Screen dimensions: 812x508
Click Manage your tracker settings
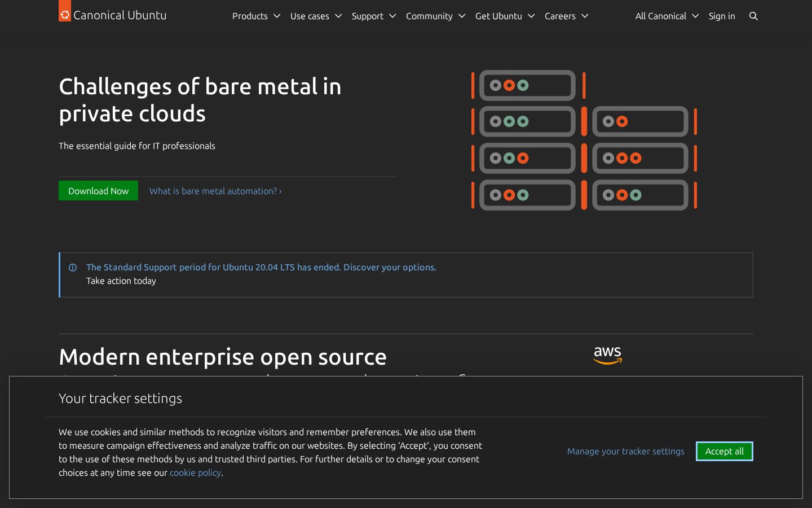tap(626, 452)
